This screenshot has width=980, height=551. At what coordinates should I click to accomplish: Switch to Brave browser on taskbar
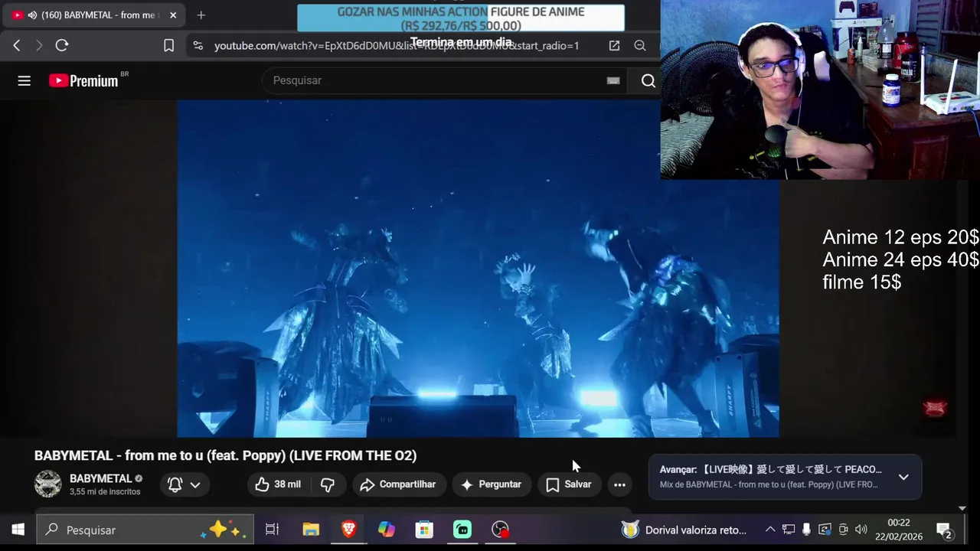point(348,530)
